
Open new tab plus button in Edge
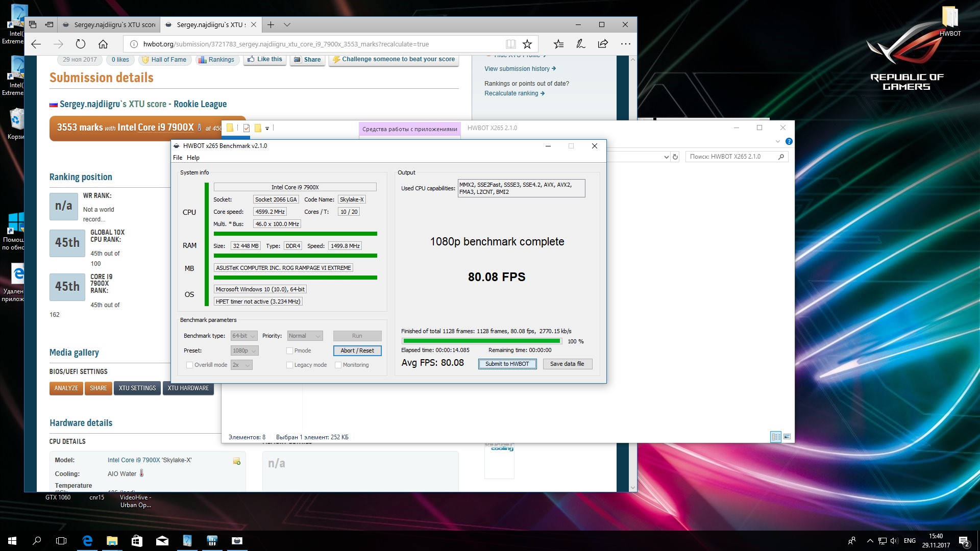[x=271, y=24]
